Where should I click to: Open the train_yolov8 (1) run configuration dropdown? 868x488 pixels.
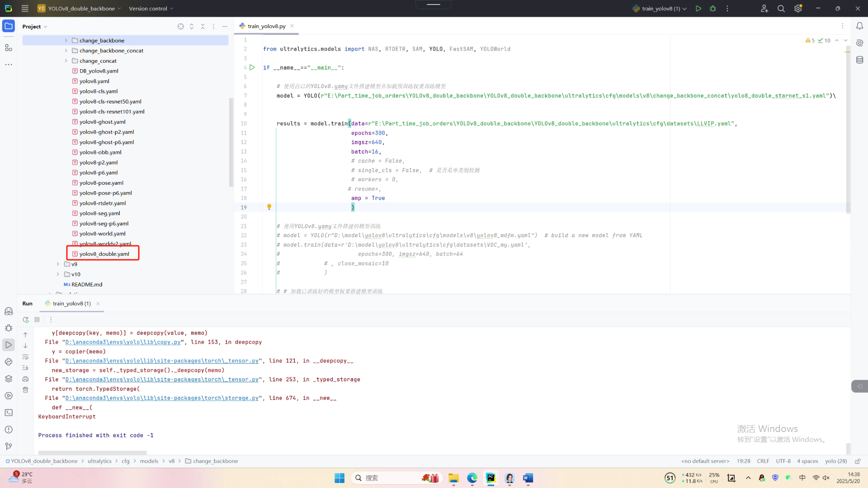pos(660,9)
